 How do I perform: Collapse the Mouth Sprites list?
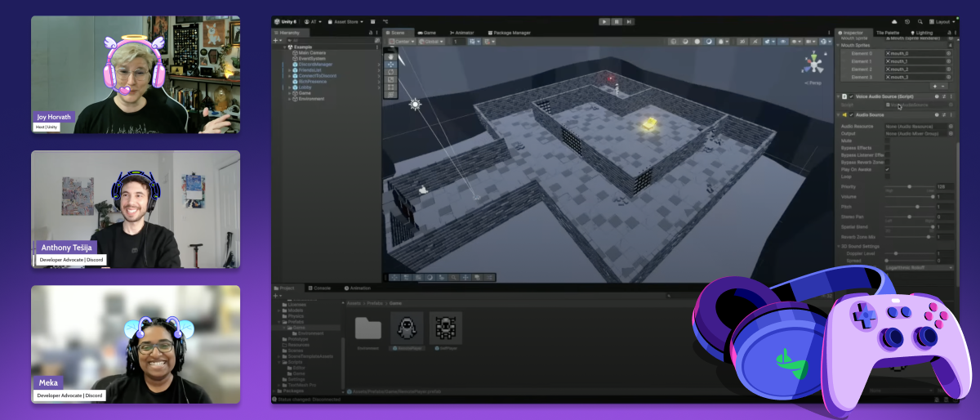(838, 45)
